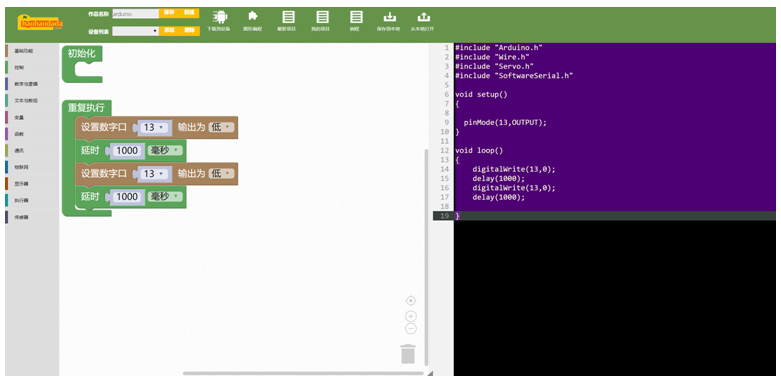This screenshot has width=781, height=382.
Task: Click code line #include "Arduino.h"
Action: pos(498,48)
